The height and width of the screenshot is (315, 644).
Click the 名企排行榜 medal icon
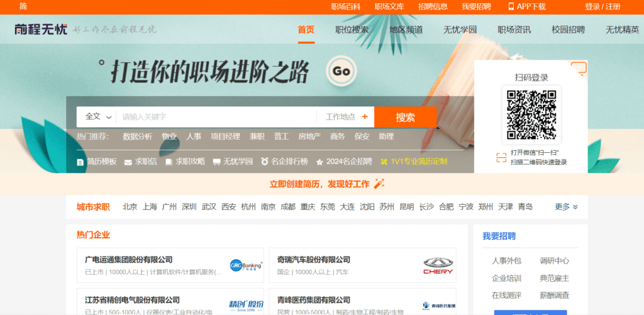click(x=265, y=162)
